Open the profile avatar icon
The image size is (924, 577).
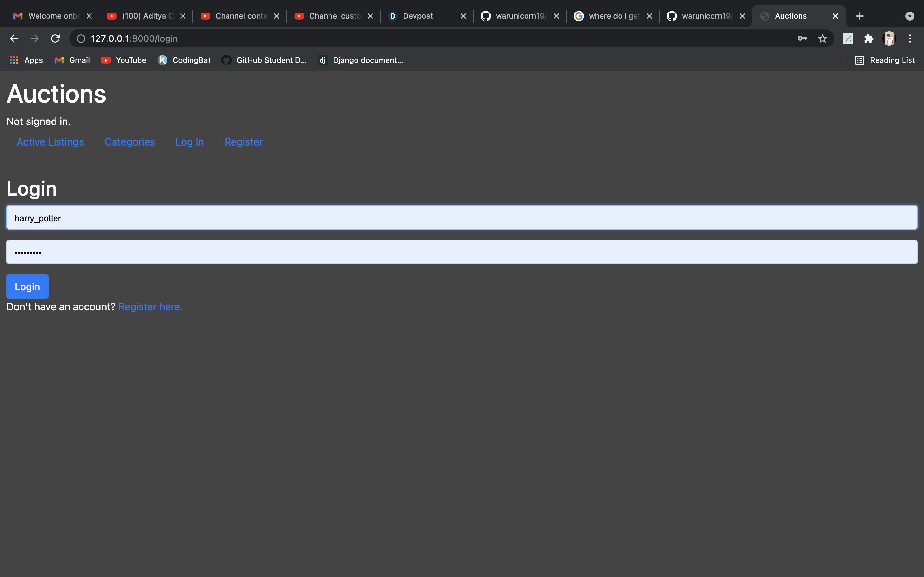(x=889, y=38)
